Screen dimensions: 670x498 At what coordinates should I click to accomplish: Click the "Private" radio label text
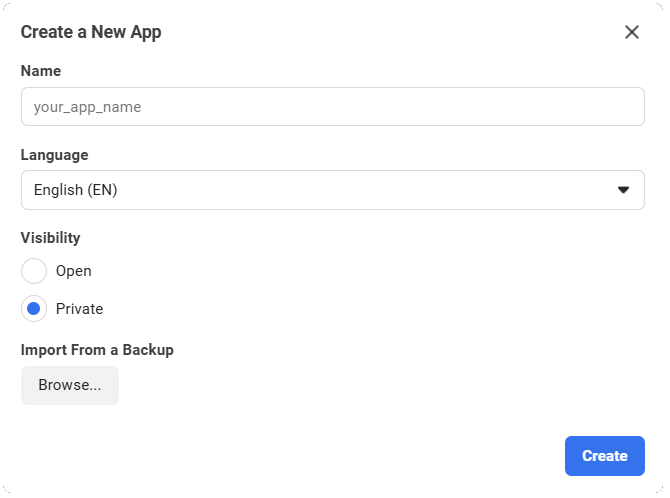tap(80, 309)
